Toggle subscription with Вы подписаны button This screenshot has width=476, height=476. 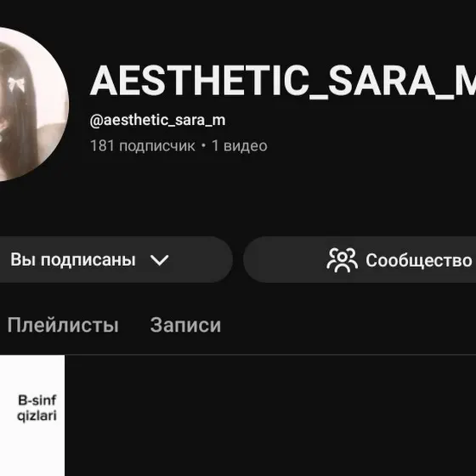[x=116, y=260]
